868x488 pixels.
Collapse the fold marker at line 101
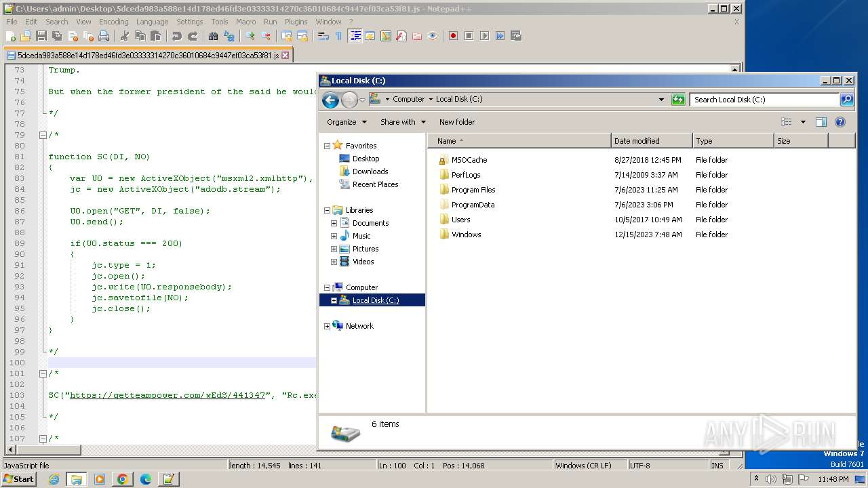pos(43,373)
